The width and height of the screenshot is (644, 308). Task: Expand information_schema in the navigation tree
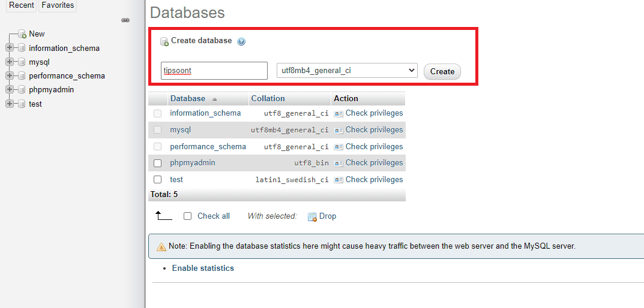click(x=10, y=48)
